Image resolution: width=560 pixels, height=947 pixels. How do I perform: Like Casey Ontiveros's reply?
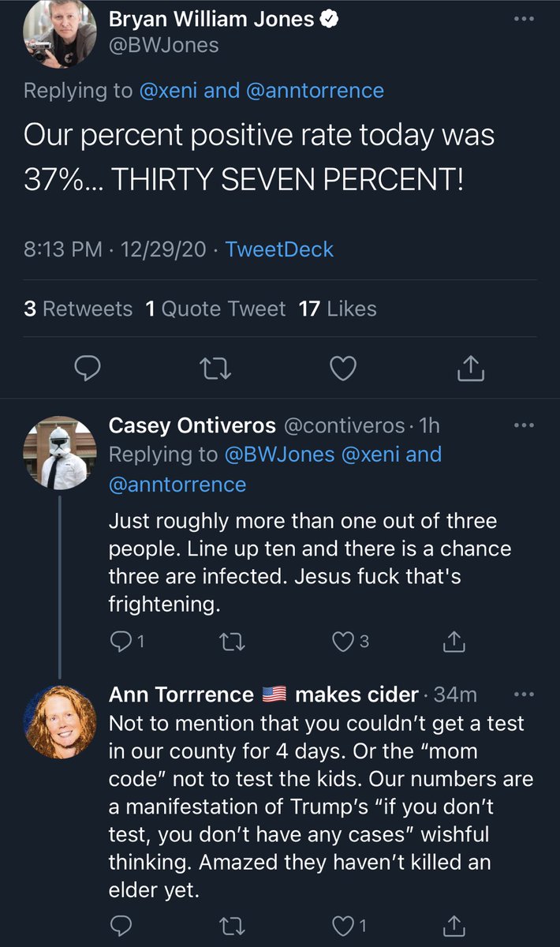coord(343,642)
